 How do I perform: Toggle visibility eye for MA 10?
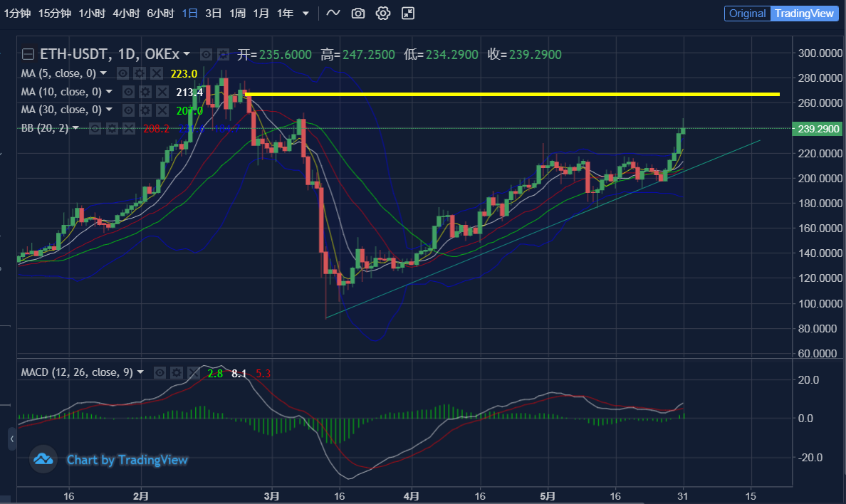(x=128, y=93)
